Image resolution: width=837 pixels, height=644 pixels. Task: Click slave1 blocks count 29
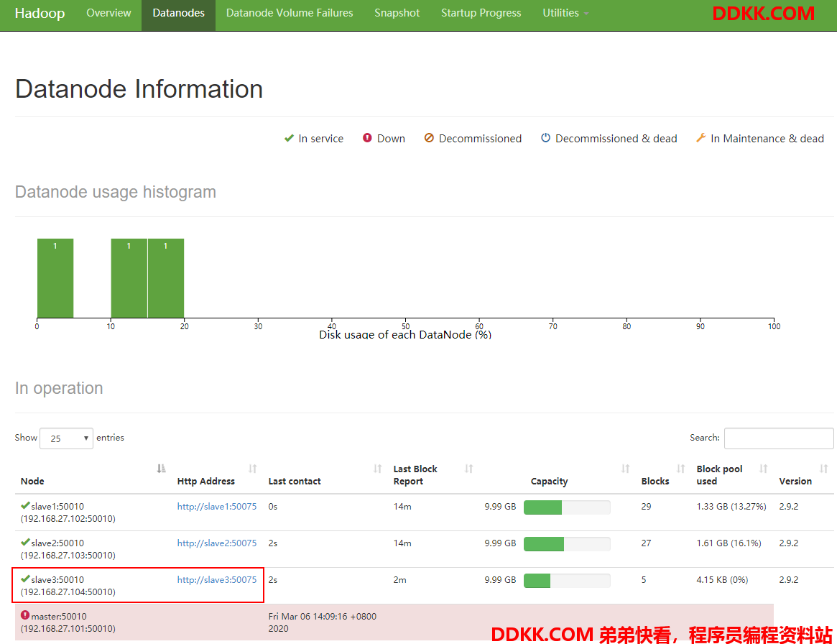pos(646,506)
